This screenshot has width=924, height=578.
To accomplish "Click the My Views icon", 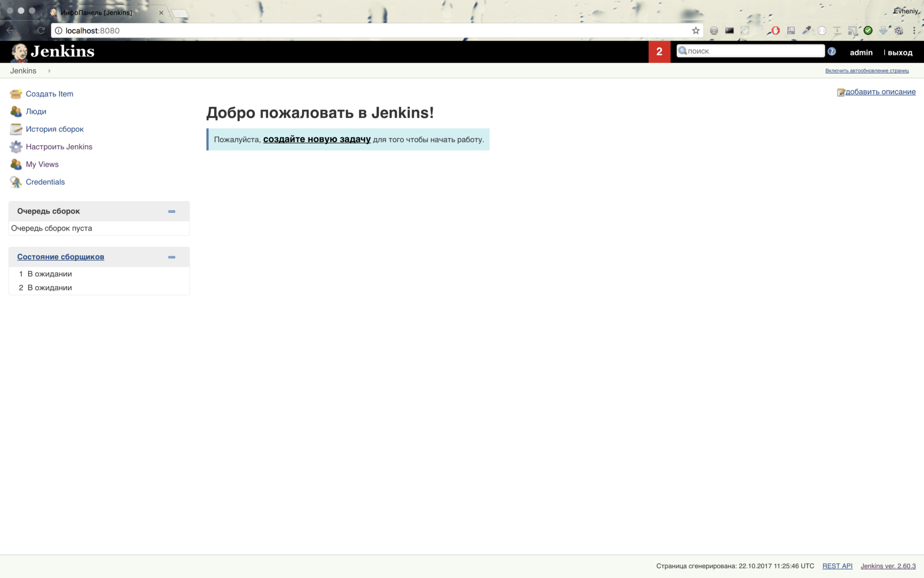I will 16,164.
